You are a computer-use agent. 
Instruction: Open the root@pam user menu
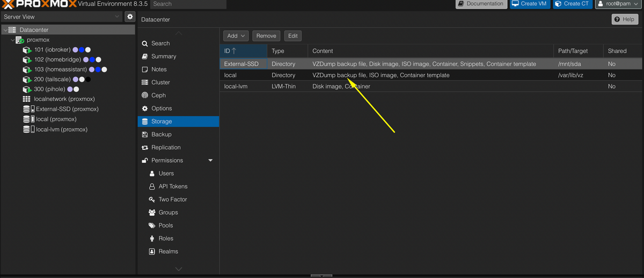click(618, 4)
